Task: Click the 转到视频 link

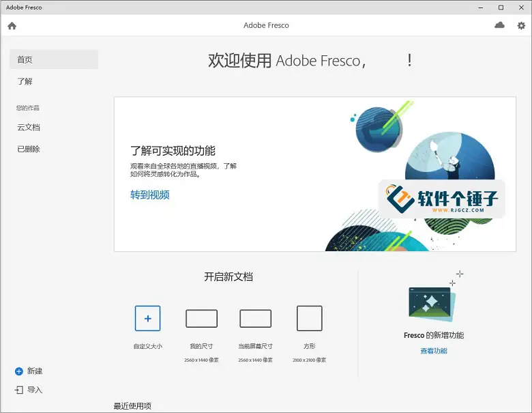Action: coord(150,195)
